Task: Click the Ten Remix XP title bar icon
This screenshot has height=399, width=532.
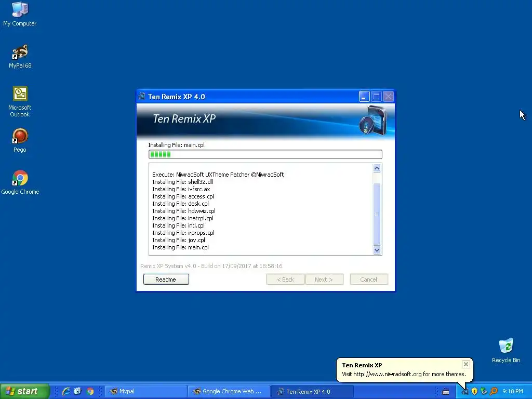Action: pos(142,96)
